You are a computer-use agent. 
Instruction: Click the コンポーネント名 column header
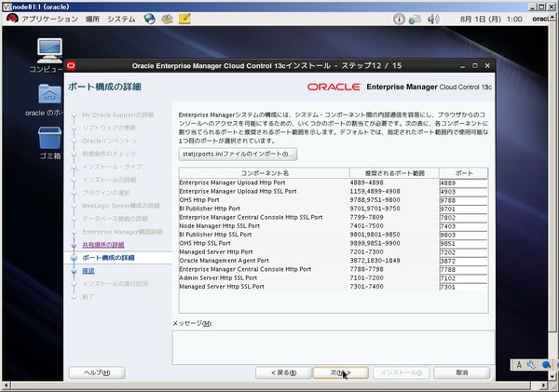pyautogui.click(x=265, y=173)
